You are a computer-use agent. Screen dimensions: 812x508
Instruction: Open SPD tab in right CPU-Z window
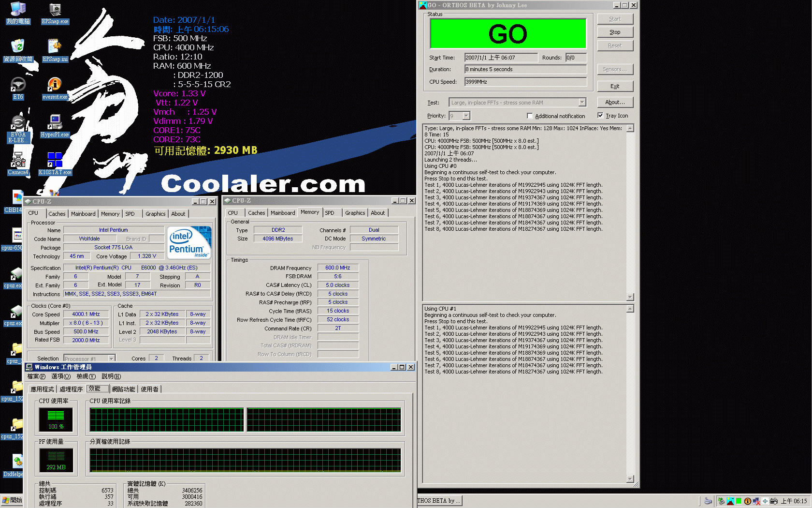[330, 213]
